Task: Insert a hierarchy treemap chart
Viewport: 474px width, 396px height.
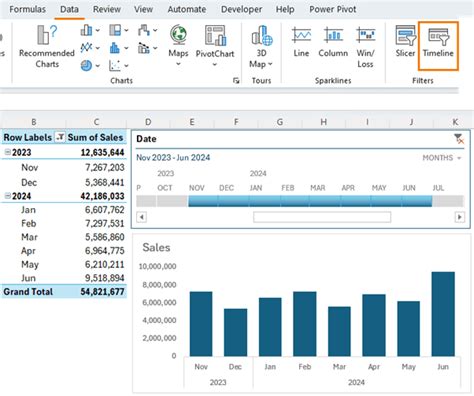Action: pos(115,30)
